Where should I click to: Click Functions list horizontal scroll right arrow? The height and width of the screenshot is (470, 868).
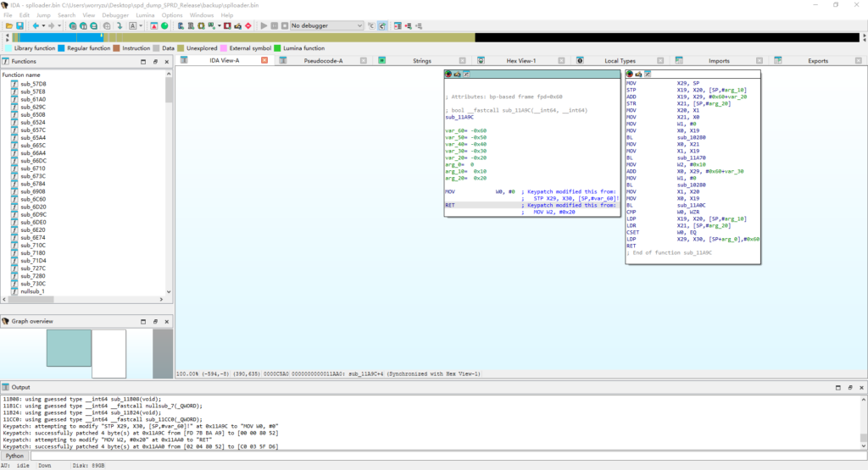(x=162, y=299)
